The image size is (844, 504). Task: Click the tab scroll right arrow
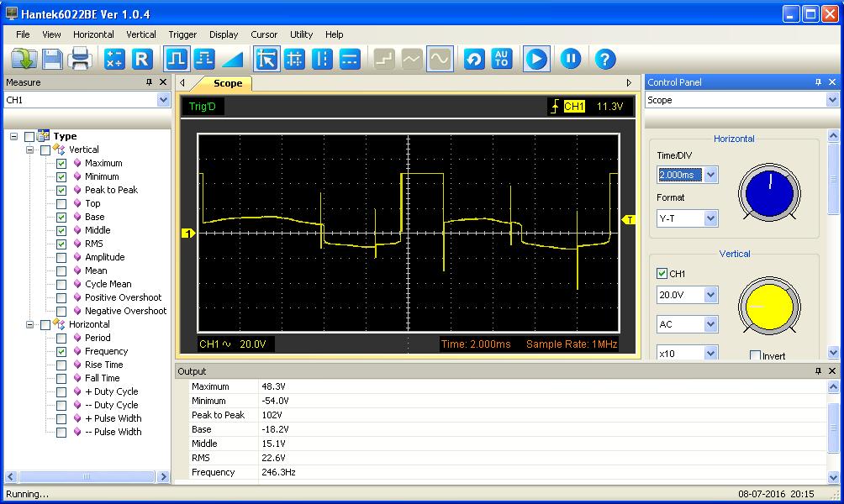(x=629, y=83)
